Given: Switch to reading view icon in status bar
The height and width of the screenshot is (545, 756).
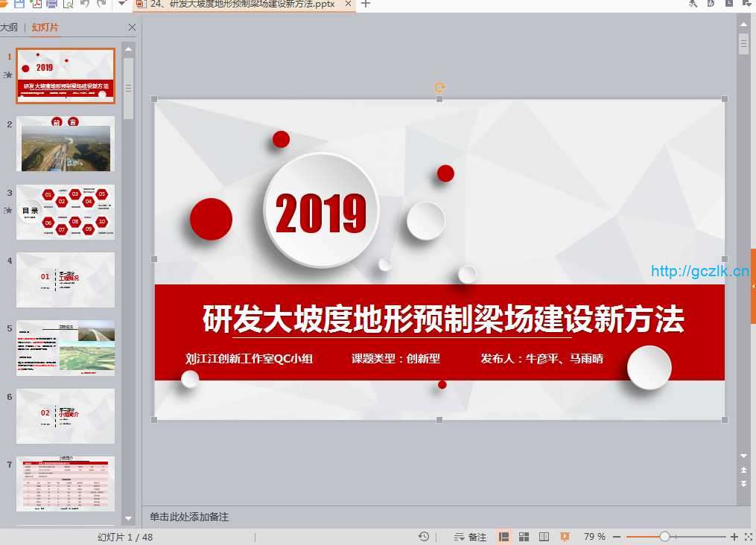Looking at the screenshot, I should [x=544, y=537].
